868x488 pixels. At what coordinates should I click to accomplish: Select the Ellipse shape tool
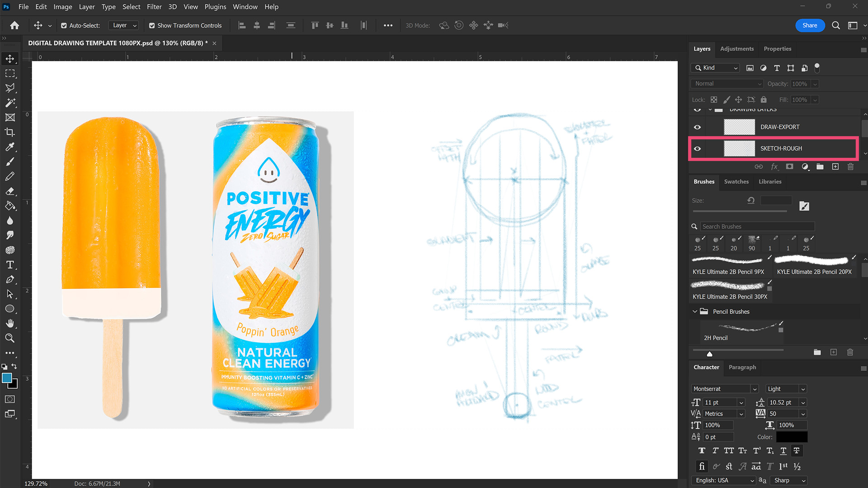(x=10, y=309)
